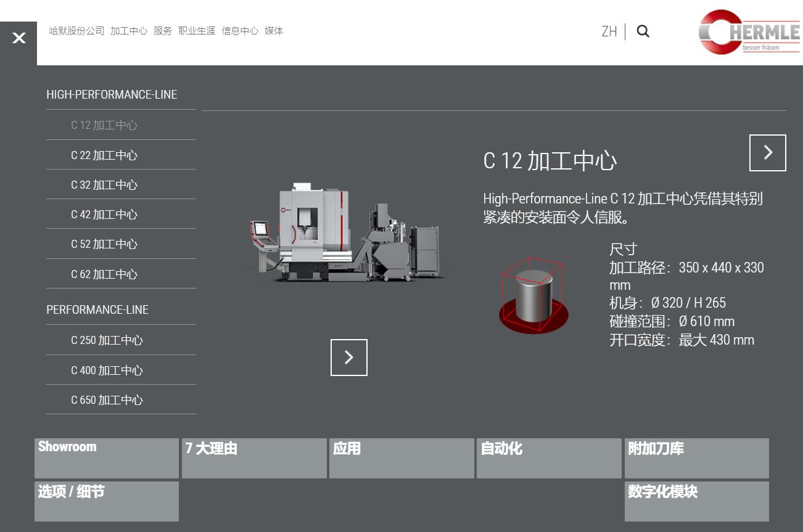This screenshot has width=803, height=532.
Task: Click the next arrow beside C 12 title
Action: coord(768,153)
